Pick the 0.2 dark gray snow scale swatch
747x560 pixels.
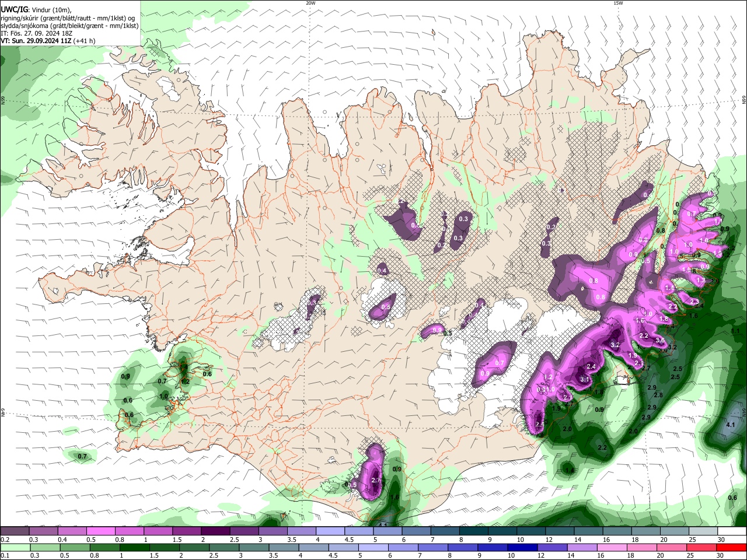15,531
